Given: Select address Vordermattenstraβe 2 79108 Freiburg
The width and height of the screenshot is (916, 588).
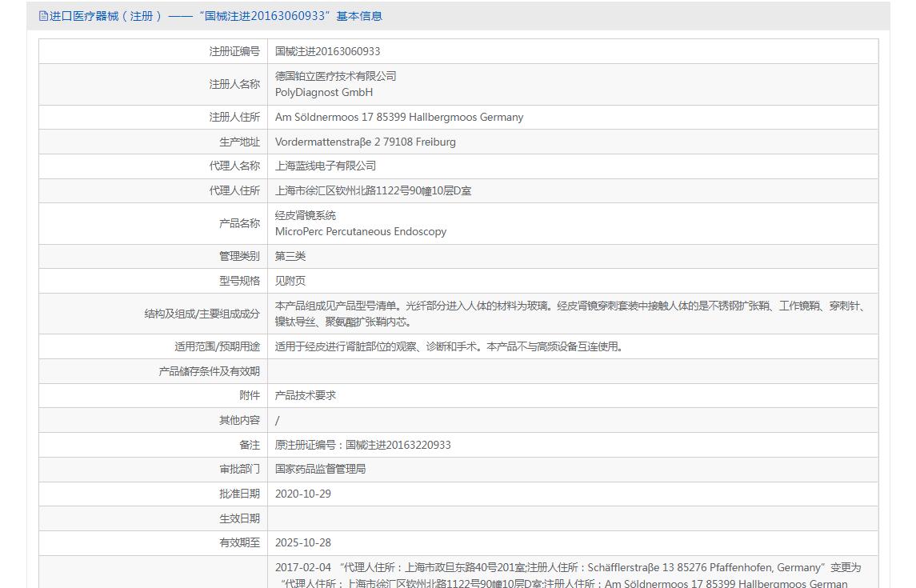Looking at the screenshot, I should 365,142.
